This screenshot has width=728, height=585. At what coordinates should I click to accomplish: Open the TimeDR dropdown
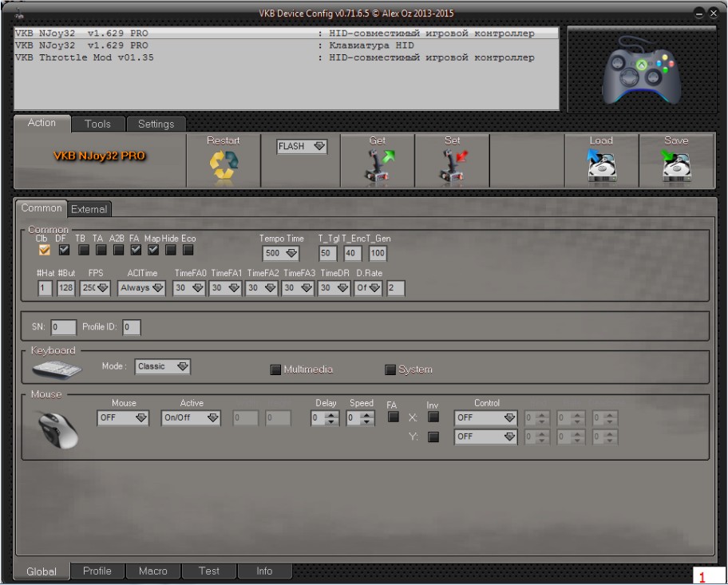334,288
